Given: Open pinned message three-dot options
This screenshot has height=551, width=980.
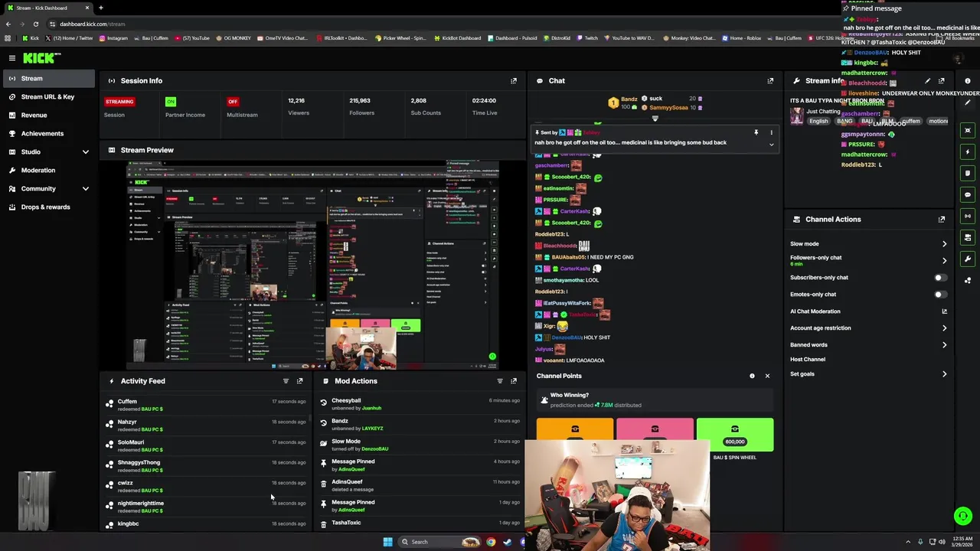Looking at the screenshot, I should (771, 132).
